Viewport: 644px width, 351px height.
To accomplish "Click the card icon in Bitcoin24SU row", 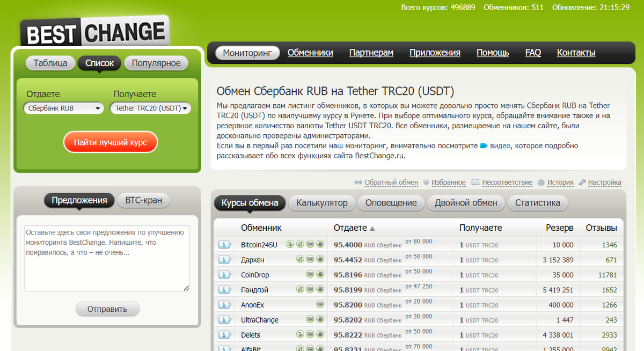I will [x=310, y=244].
